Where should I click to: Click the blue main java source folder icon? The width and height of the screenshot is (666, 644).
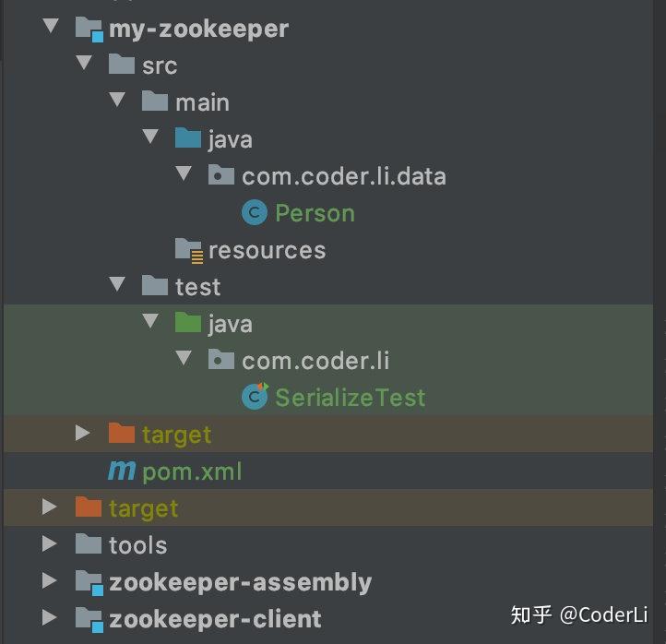188,139
